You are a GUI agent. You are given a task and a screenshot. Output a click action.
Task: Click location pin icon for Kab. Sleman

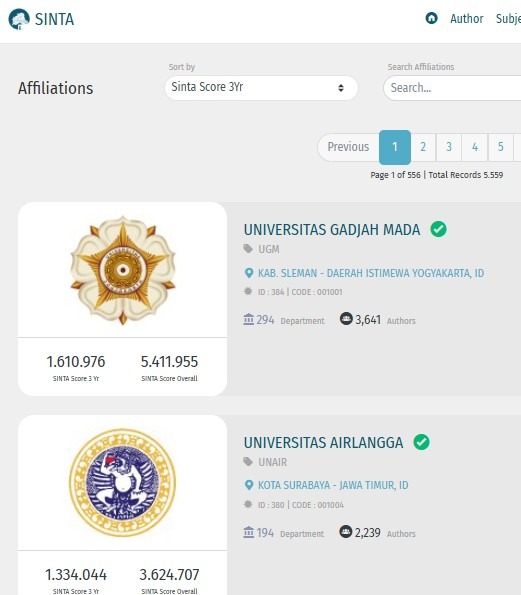tap(249, 273)
